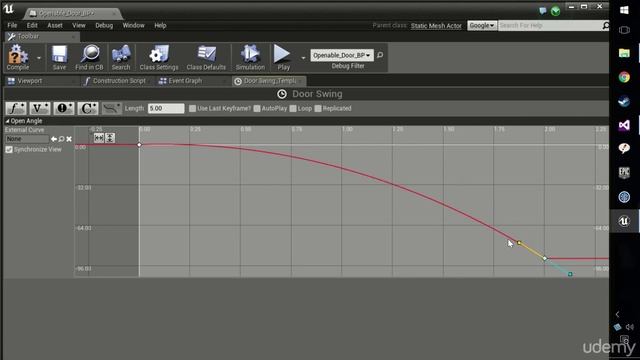Open the View menu
The width and height of the screenshot is (640, 360).
(x=79, y=25)
